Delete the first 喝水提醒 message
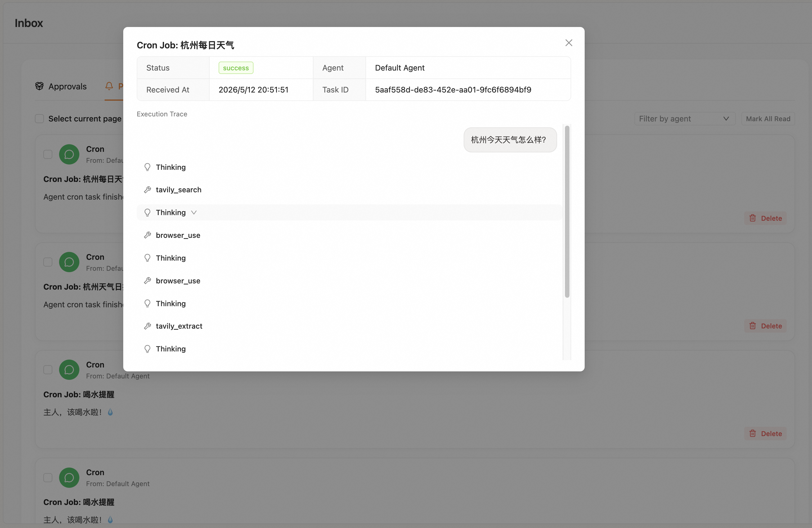812x528 pixels. coord(765,434)
